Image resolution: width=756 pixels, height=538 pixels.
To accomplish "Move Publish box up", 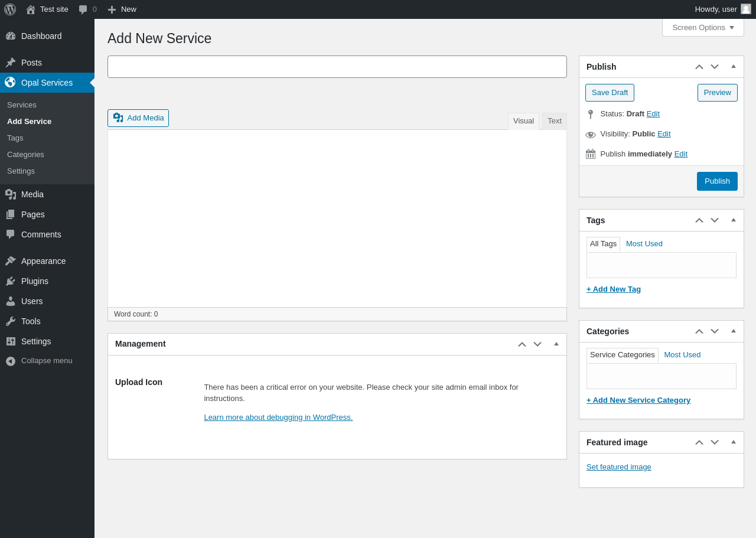I will point(699,67).
